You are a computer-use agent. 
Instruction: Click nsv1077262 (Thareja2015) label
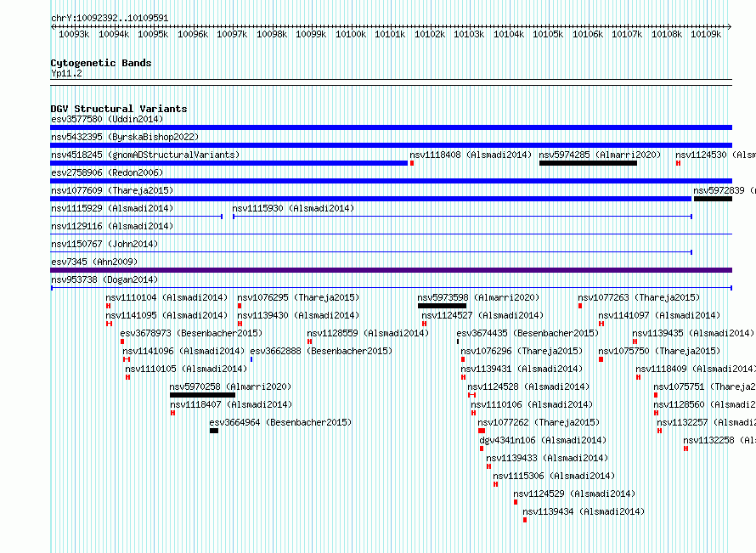[x=539, y=422]
